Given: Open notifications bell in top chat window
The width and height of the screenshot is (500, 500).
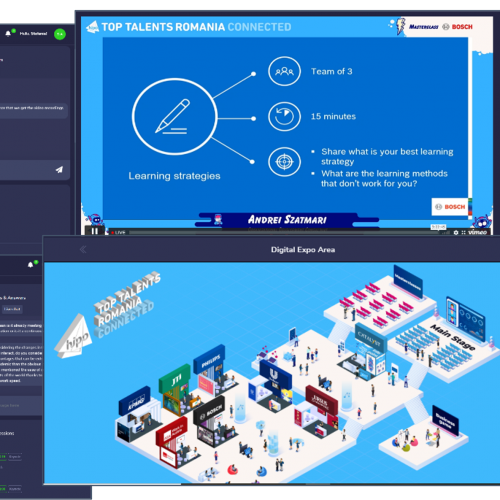Looking at the screenshot, I should 8,33.
